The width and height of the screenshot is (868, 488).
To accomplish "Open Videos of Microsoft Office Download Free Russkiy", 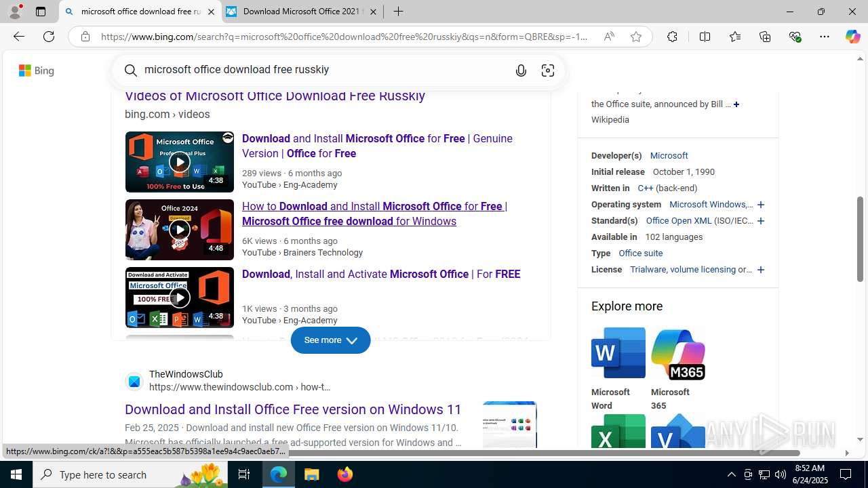I will click(275, 96).
